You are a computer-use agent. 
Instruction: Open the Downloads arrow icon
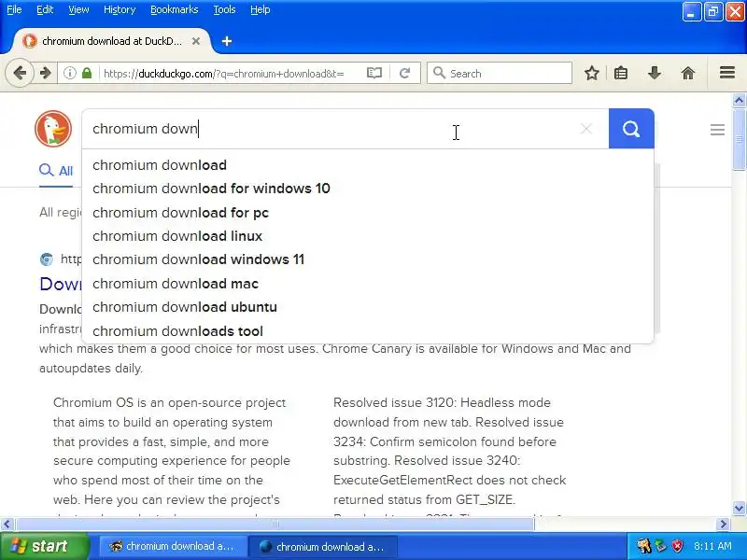[x=655, y=74]
